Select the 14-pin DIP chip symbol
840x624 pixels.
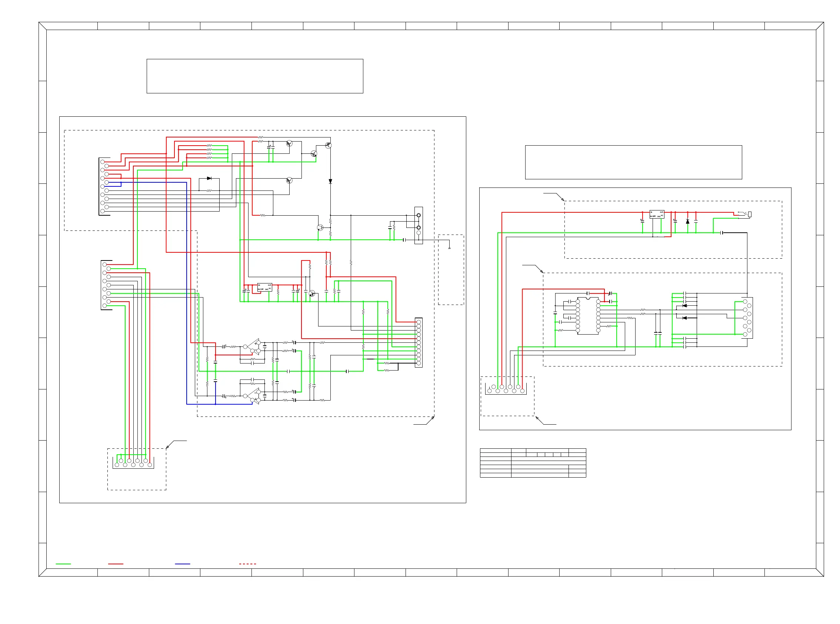click(588, 316)
